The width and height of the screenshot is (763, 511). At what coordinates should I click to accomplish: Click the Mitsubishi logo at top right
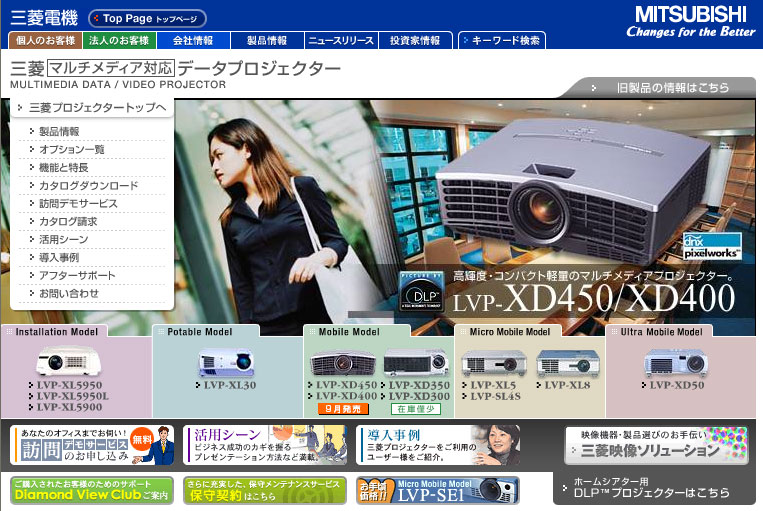(690, 21)
